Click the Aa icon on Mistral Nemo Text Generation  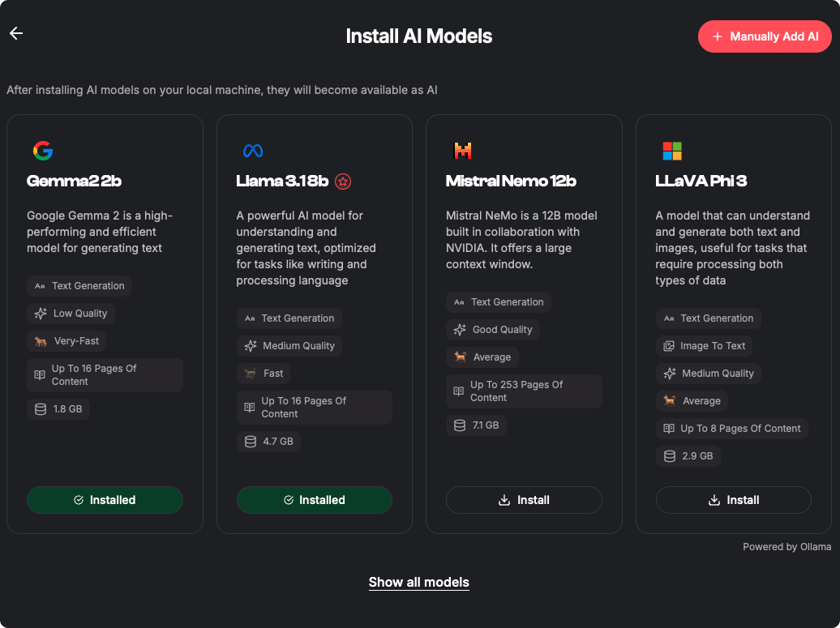click(459, 302)
